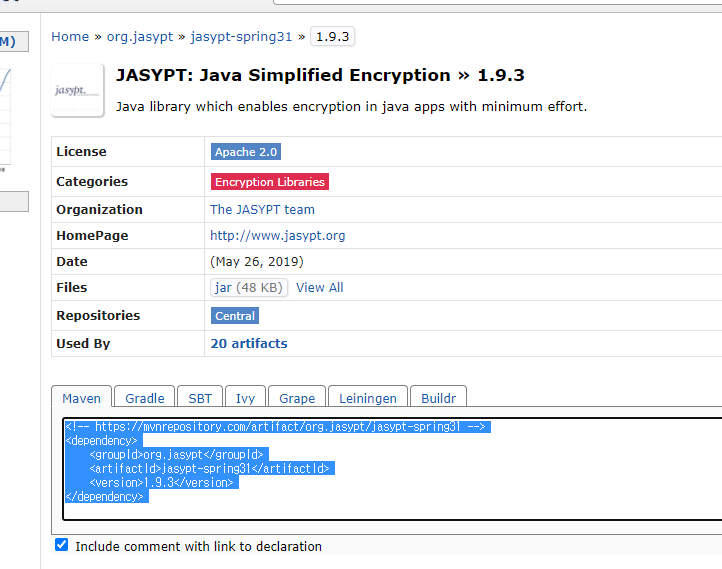Image resolution: width=722 pixels, height=569 pixels.
Task: Switch to the Ivy tab
Action: pos(245,398)
